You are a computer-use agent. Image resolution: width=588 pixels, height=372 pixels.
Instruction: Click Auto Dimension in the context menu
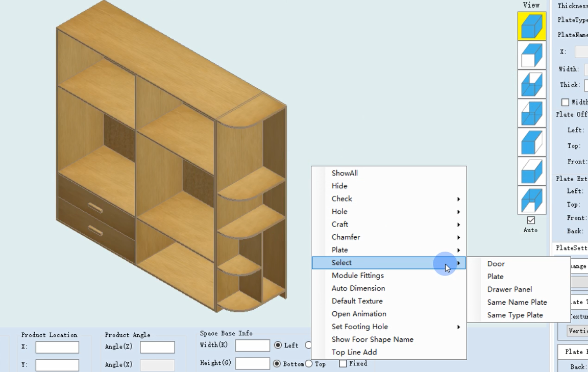pyautogui.click(x=358, y=288)
